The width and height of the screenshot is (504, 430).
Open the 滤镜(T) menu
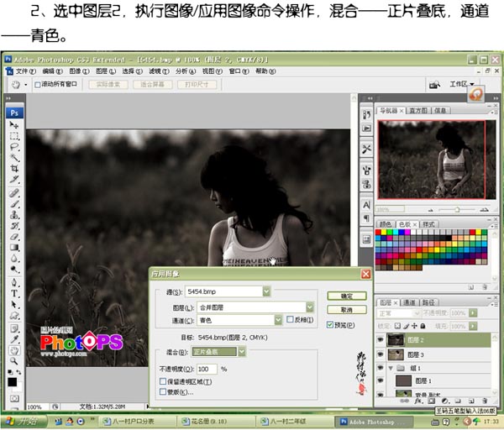pyautogui.click(x=159, y=71)
